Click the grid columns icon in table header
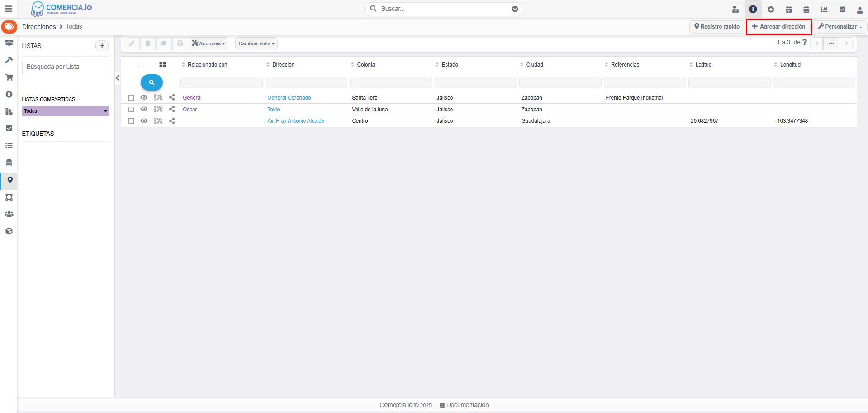The height and width of the screenshot is (413, 868). coord(163,65)
